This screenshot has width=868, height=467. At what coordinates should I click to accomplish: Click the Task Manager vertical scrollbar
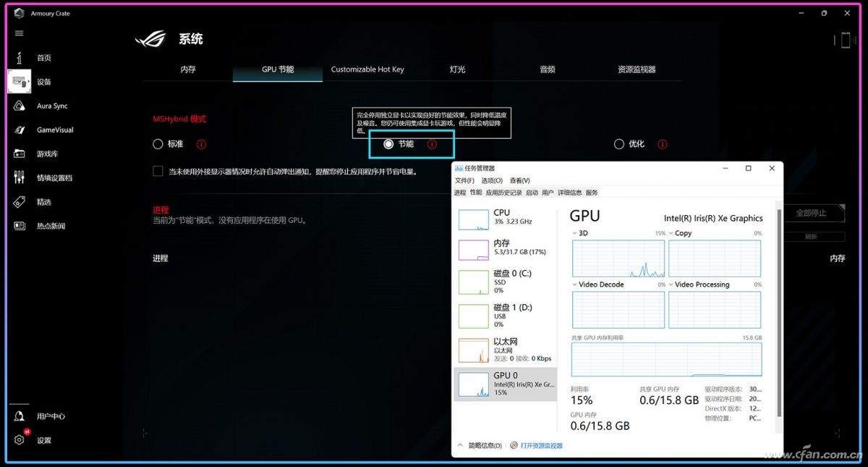779,311
